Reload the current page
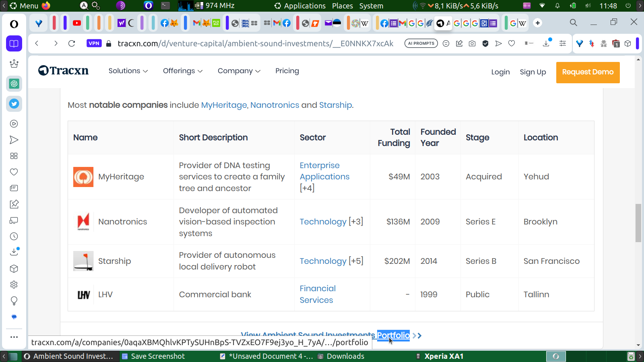The width and height of the screenshot is (644, 362). (x=72, y=43)
